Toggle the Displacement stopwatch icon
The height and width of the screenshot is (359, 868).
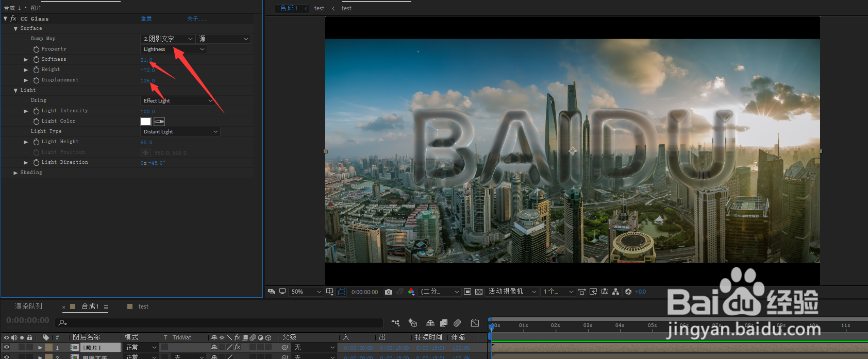tap(36, 80)
